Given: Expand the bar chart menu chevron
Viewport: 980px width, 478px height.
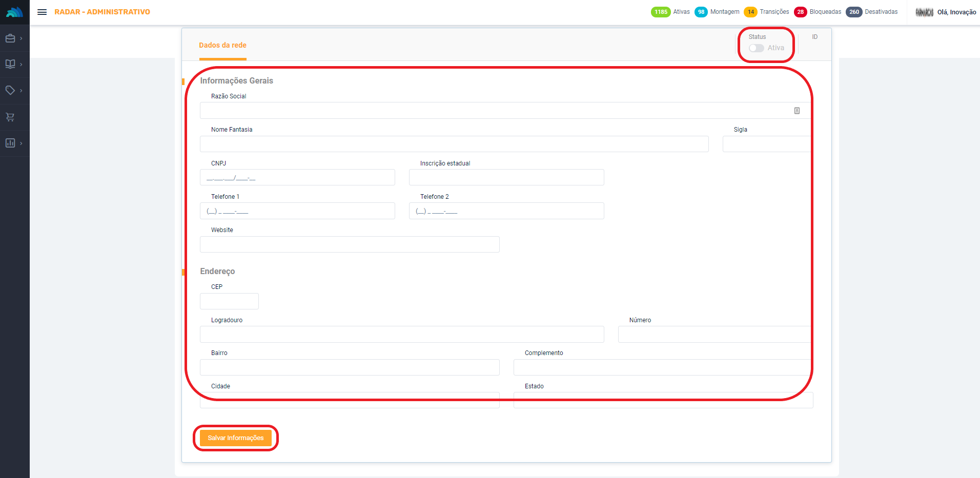Looking at the screenshot, I should pyautogui.click(x=21, y=143).
